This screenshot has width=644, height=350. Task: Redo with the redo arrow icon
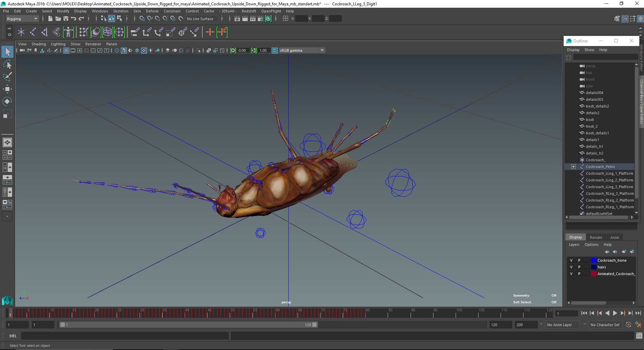point(81,18)
